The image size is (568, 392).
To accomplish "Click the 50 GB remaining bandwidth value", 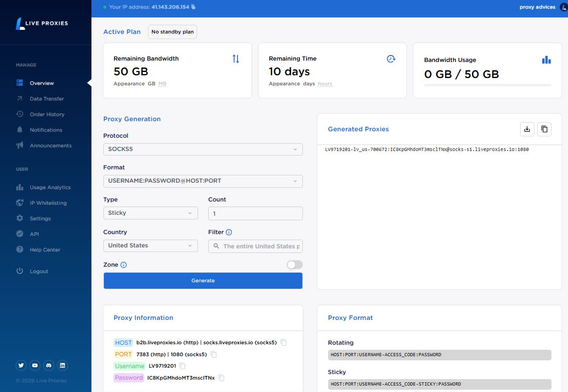I will click(x=131, y=72).
